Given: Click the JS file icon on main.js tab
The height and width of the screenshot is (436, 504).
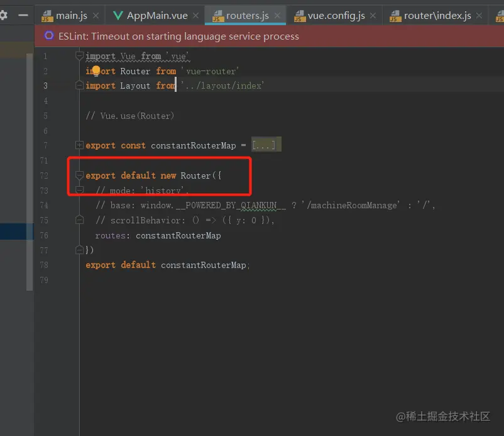Looking at the screenshot, I should click(x=47, y=16).
